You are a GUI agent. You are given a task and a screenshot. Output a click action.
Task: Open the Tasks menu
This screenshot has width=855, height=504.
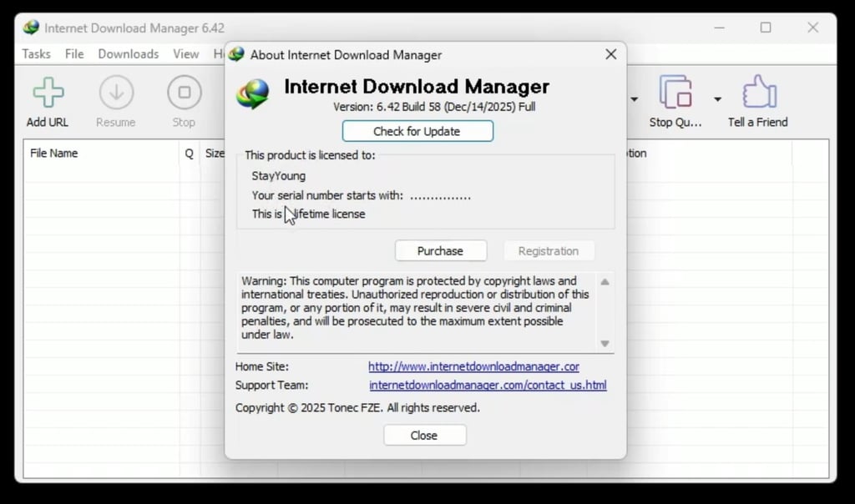click(36, 54)
